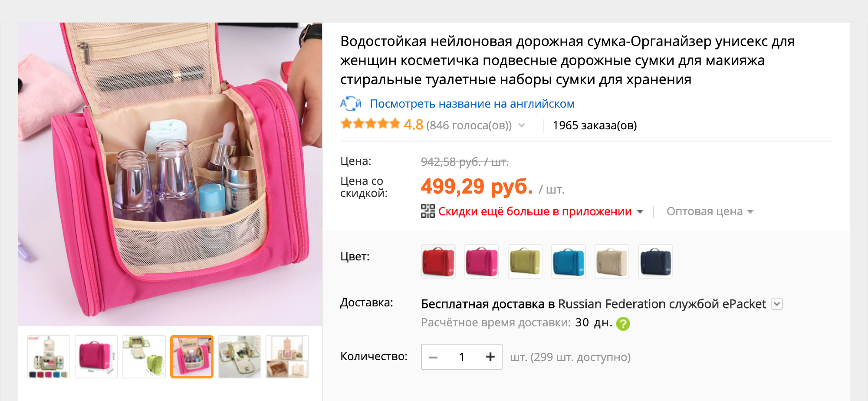This screenshot has width=868, height=401.
Task: Click the QR code icon for app discounts
Action: coord(428,211)
